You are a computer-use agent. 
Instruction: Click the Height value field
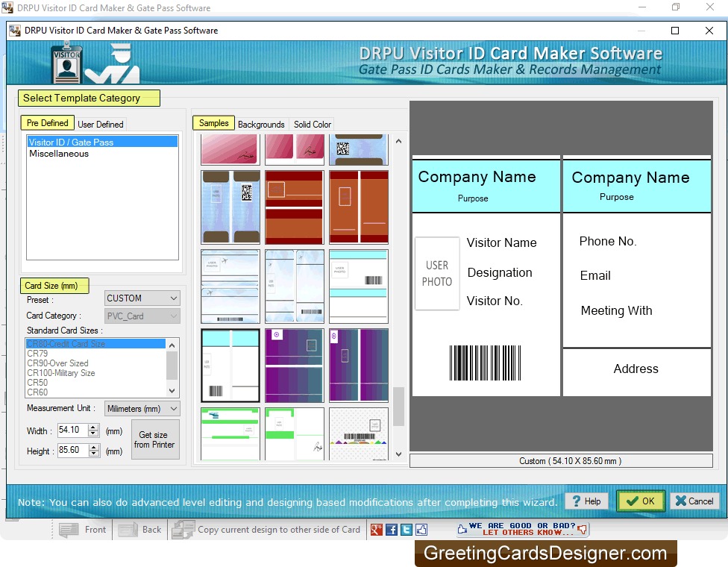pyautogui.click(x=73, y=450)
